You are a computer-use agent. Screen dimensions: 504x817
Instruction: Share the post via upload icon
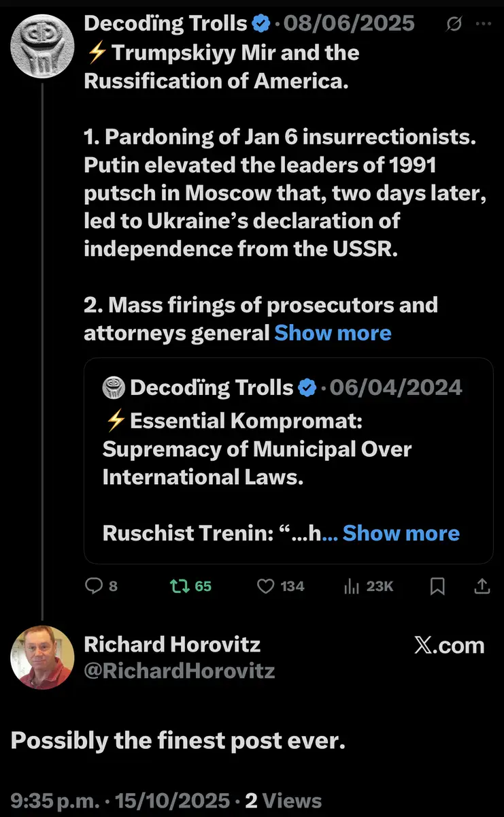coord(482,586)
